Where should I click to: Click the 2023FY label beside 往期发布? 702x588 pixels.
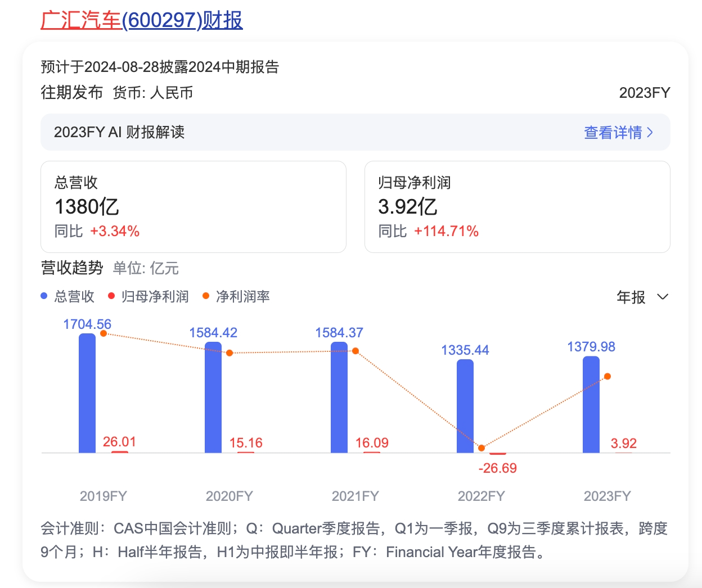point(645,93)
